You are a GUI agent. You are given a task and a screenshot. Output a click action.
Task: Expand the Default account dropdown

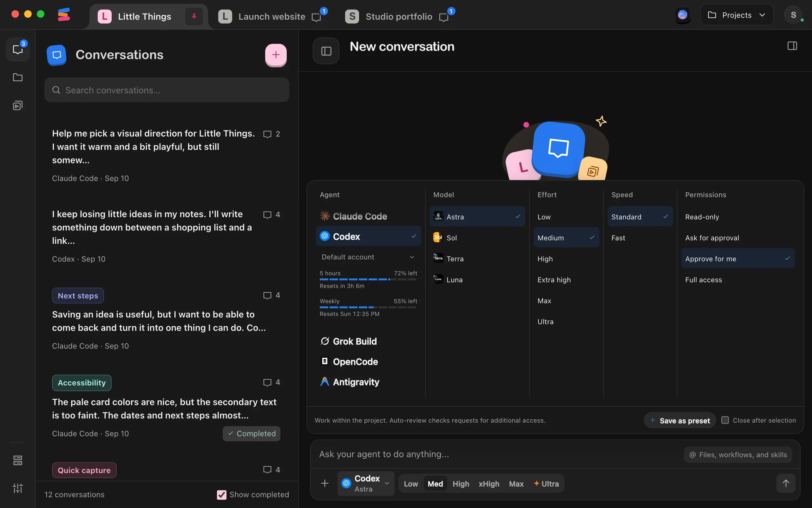[x=368, y=257]
